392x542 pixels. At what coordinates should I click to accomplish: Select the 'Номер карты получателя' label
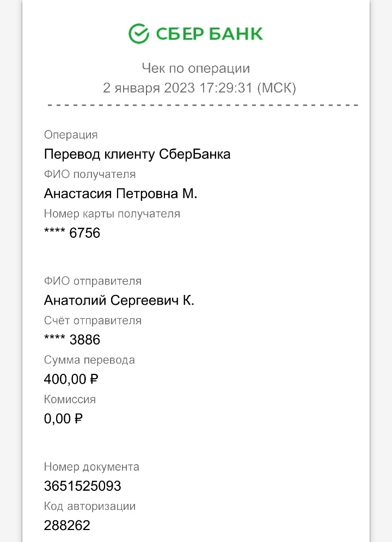112,214
